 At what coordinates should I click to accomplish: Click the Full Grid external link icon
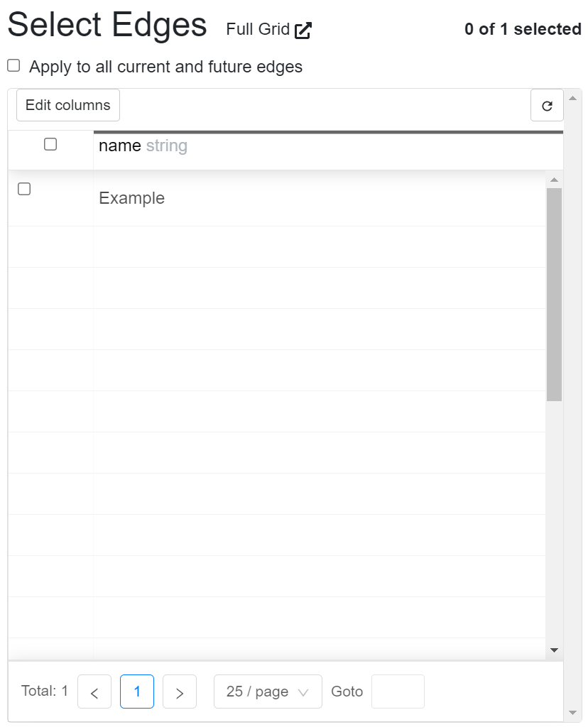click(x=303, y=30)
